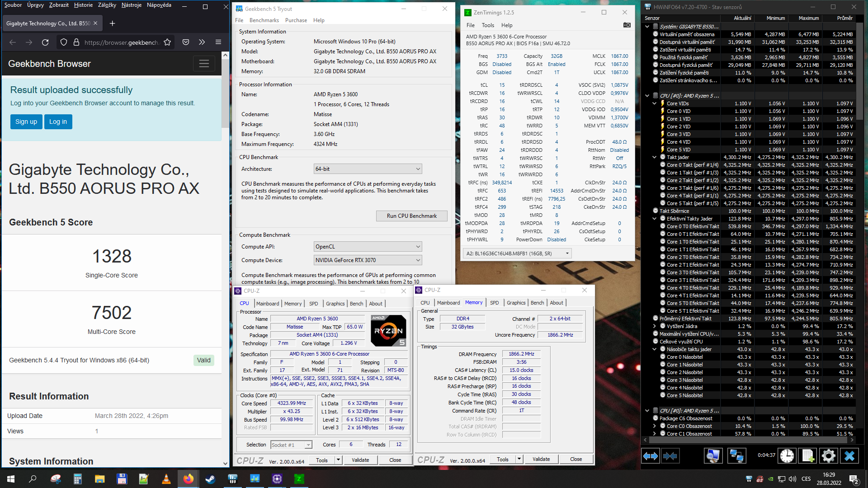Open Geekbench Browser navigation hamburger
The height and width of the screenshot is (488, 868).
(x=204, y=64)
